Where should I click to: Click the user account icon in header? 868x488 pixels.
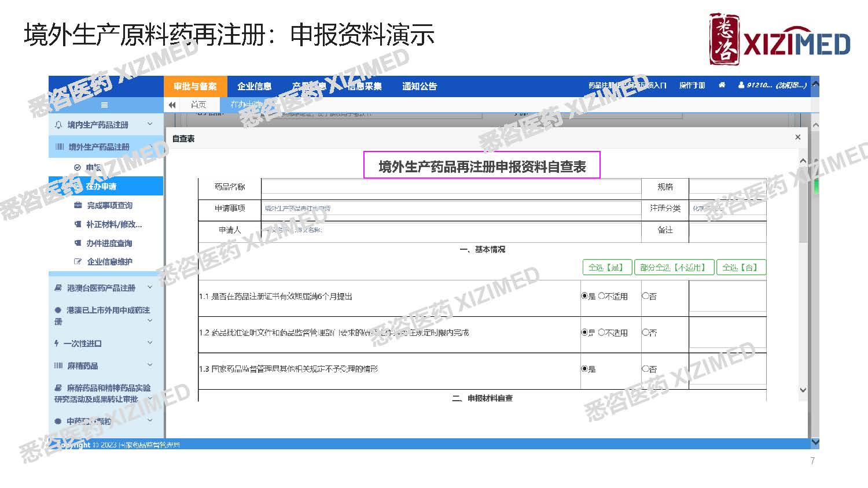(741, 86)
